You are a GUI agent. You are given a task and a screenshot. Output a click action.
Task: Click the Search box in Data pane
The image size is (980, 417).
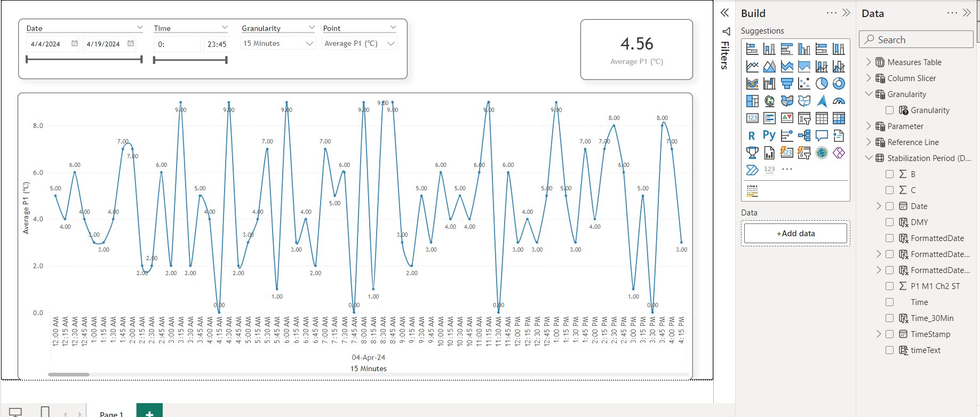pyautogui.click(x=916, y=39)
